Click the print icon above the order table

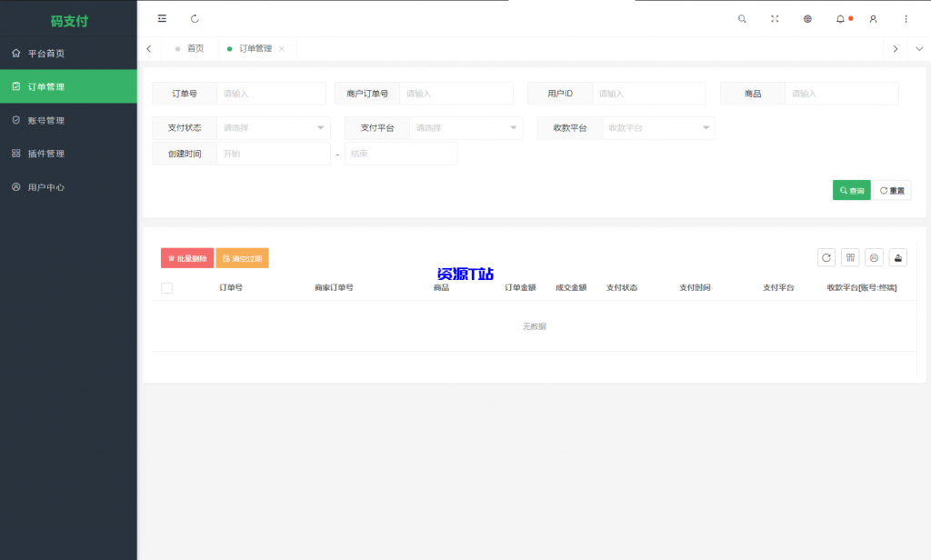(874, 257)
